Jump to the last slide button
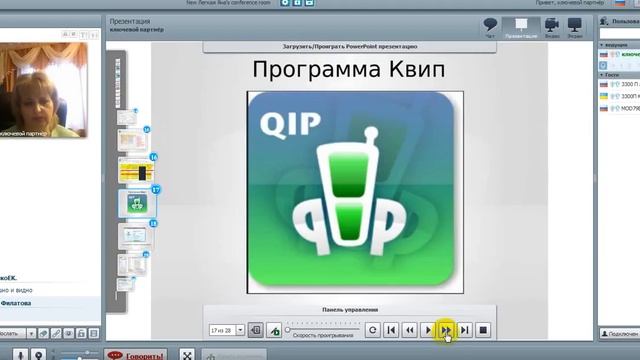The height and width of the screenshot is (360, 640). 464,330
